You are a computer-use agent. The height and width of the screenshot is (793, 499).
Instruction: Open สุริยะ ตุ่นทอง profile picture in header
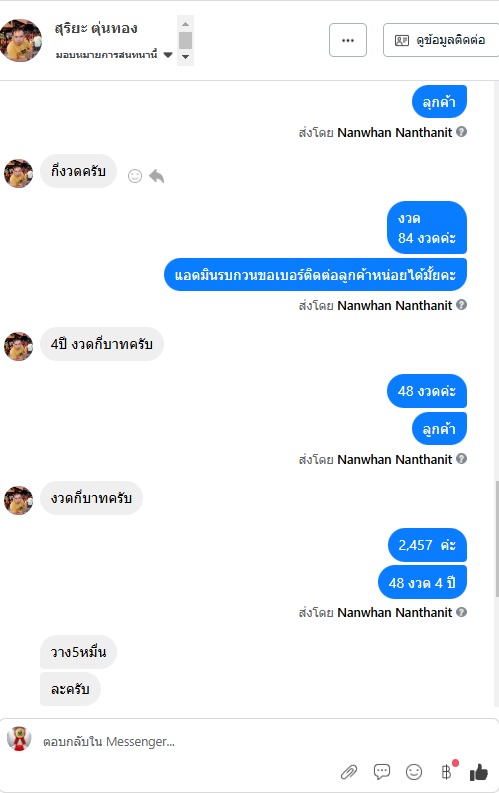21,40
